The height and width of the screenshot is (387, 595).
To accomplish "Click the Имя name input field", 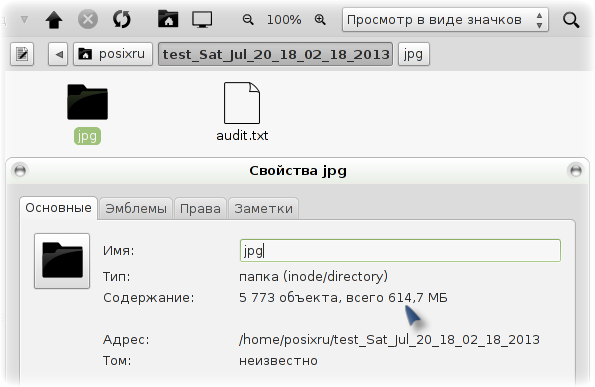I will 400,250.
